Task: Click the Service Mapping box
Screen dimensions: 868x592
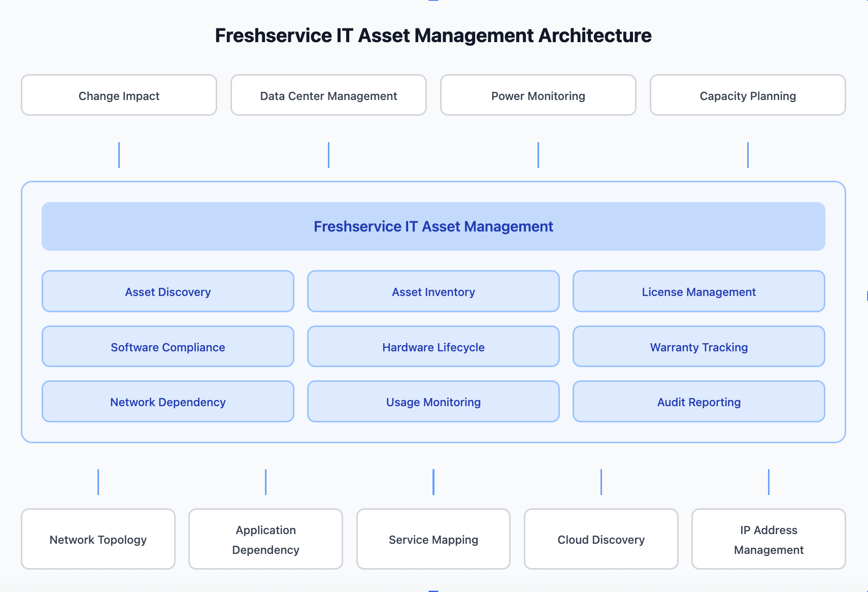Action: pos(433,539)
